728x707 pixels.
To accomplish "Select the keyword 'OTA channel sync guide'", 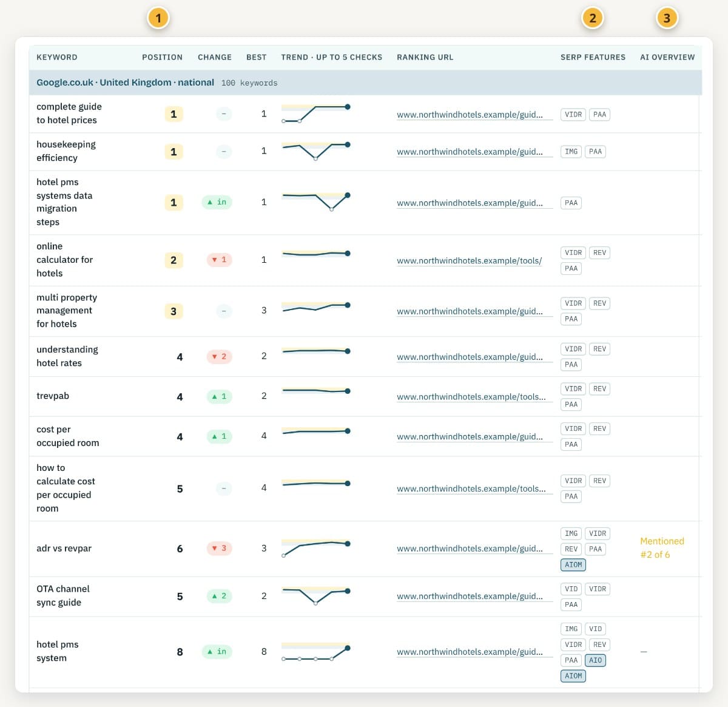I will coord(63,595).
